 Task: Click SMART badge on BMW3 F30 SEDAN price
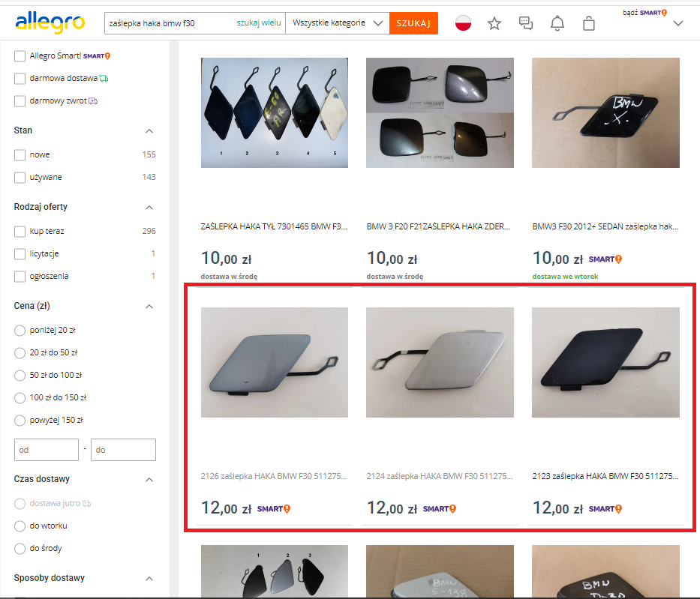pos(605,259)
